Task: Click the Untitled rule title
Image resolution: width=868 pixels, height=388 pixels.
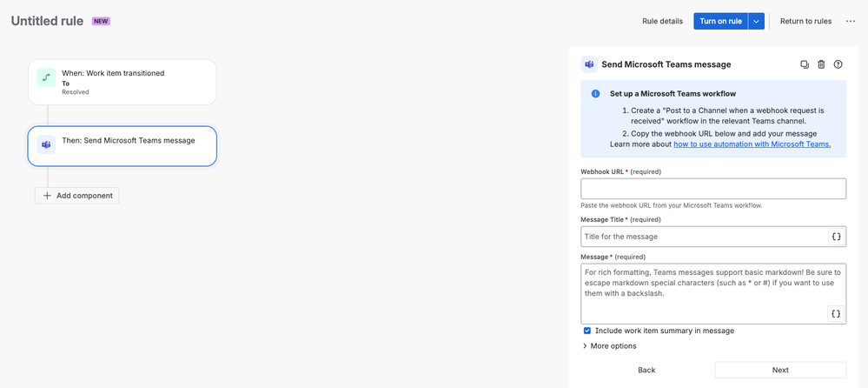Action: click(47, 21)
